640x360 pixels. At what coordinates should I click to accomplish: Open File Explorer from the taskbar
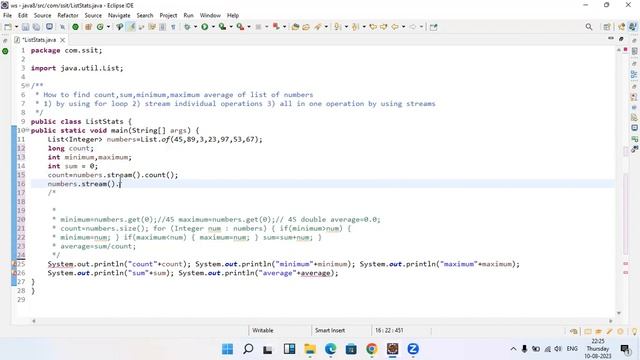[x=310, y=349]
